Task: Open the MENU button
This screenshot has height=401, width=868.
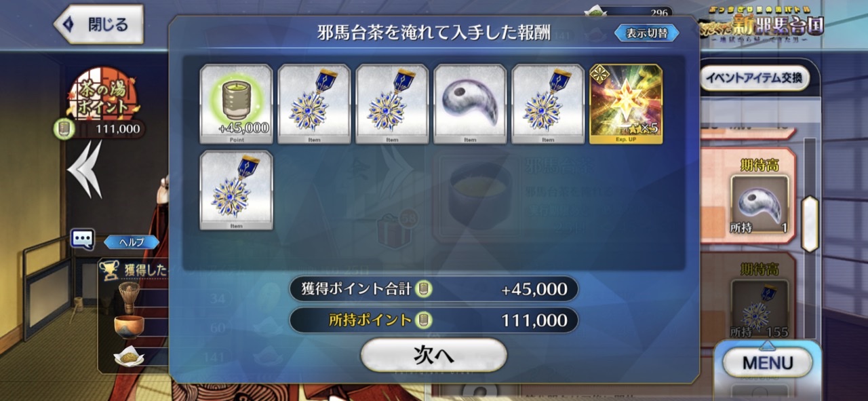Action: [x=767, y=362]
